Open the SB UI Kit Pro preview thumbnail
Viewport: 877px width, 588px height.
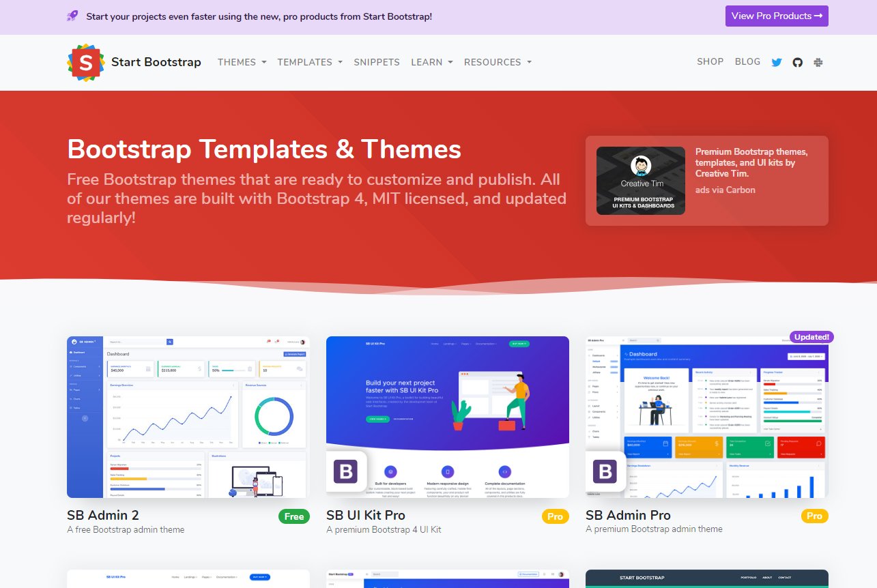click(x=448, y=417)
